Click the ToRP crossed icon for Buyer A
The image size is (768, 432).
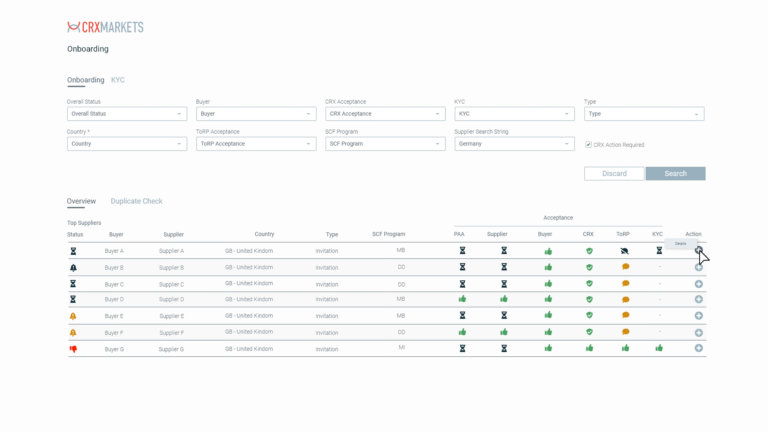tap(625, 251)
